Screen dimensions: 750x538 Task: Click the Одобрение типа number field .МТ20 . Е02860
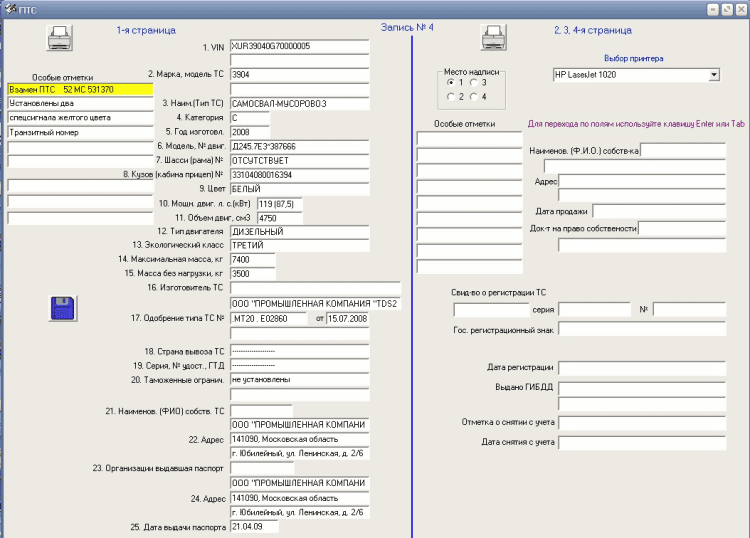268,318
